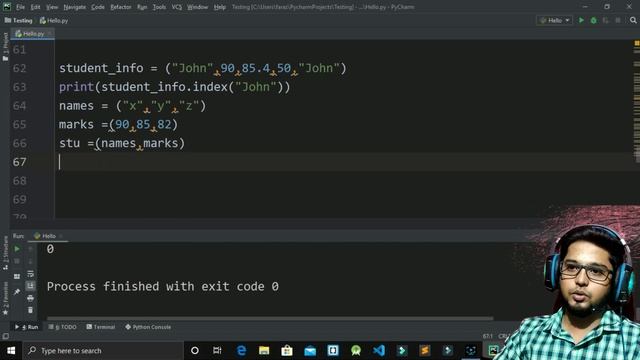
Task: Open the Tools menu
Action: tap(159, 7)
